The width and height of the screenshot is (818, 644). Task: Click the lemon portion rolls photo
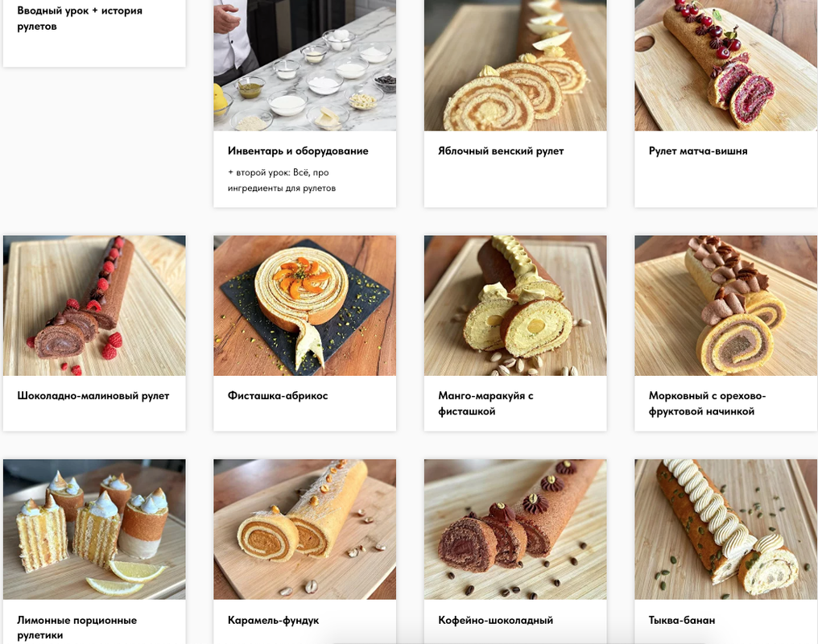coord(94,529)
